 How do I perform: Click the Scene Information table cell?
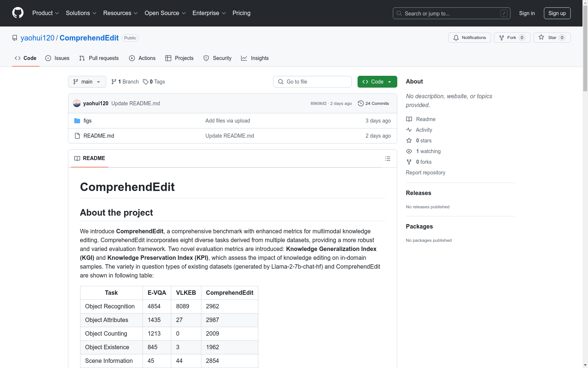(111, 361)
